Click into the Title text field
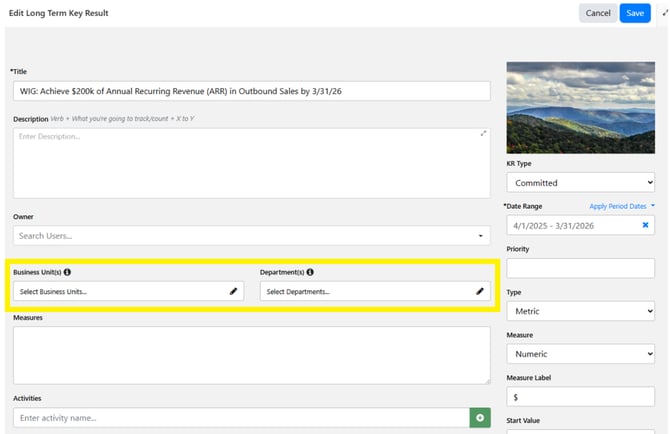 [252, 91]
